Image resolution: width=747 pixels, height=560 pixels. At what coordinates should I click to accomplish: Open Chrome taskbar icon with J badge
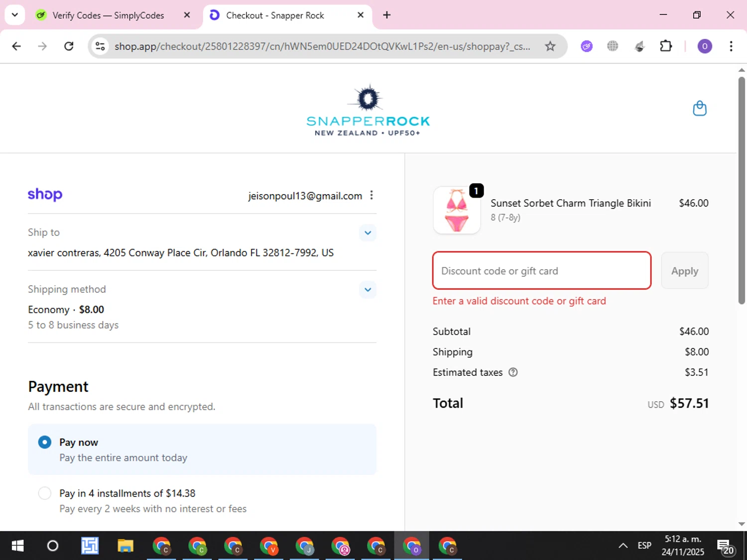point(305,546)
